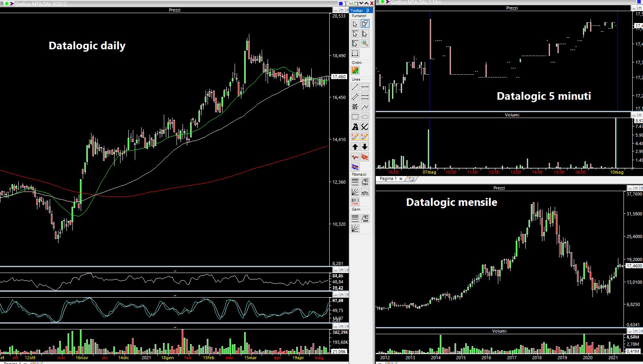The image size is (643, 364).
Task: Select the GAN extension tool
Action: point(365,218)
